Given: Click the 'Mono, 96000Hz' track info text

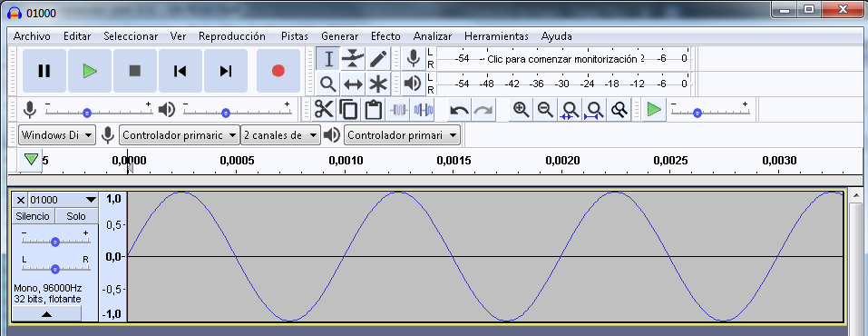Looking at the screenshot, I should (x=47, y=288).
